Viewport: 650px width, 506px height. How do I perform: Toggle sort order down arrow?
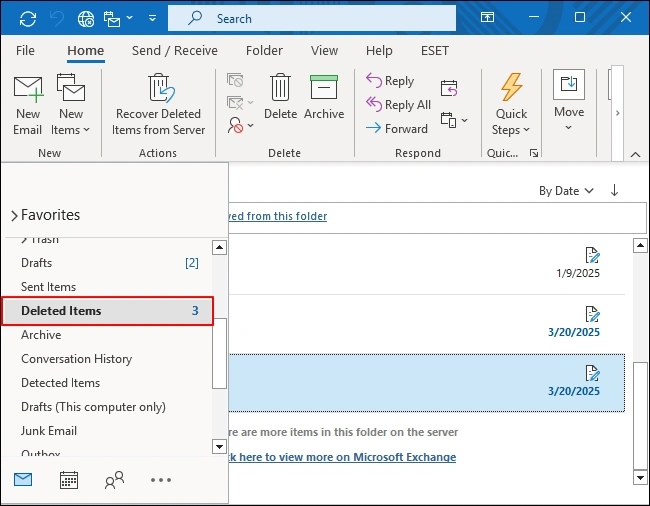click(614, 190)
